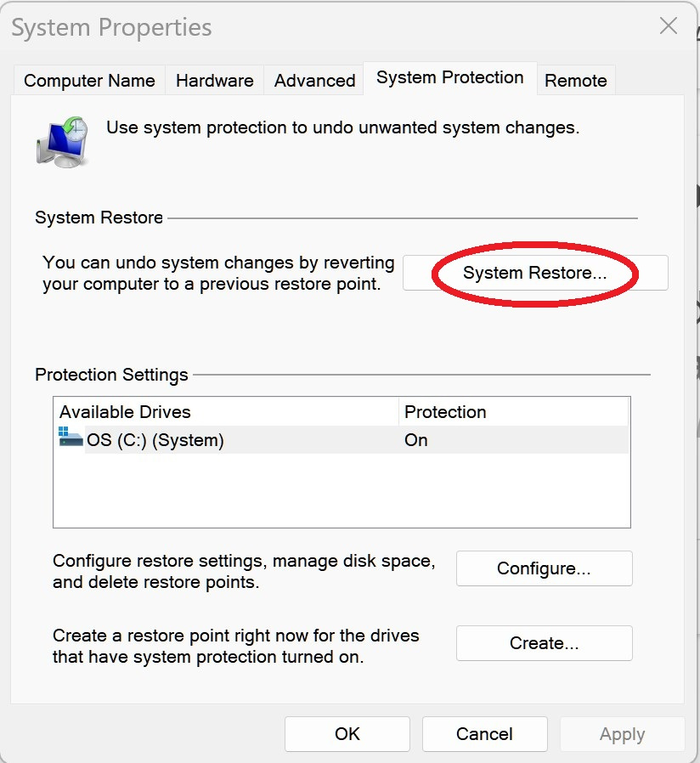Image resolution: width=700 pixels, height=763 pixels.
Task: Open the Configure... restore settings button
Action: point(544,568)
